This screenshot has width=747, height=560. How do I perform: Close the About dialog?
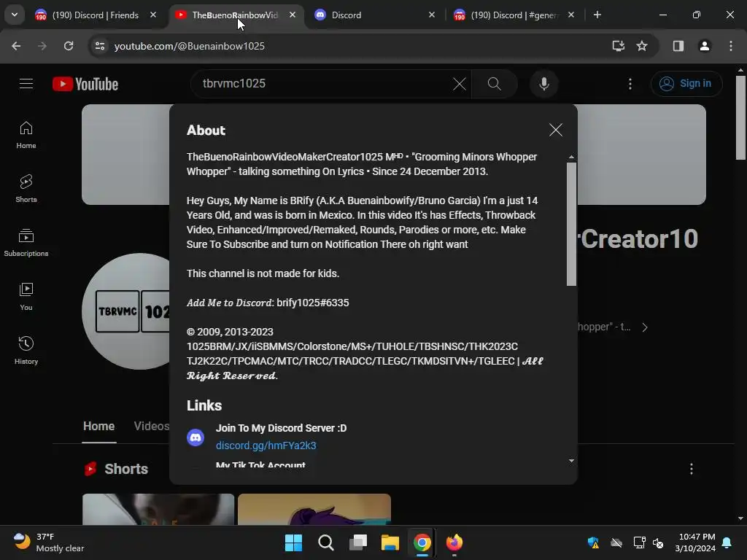point(555,130)
